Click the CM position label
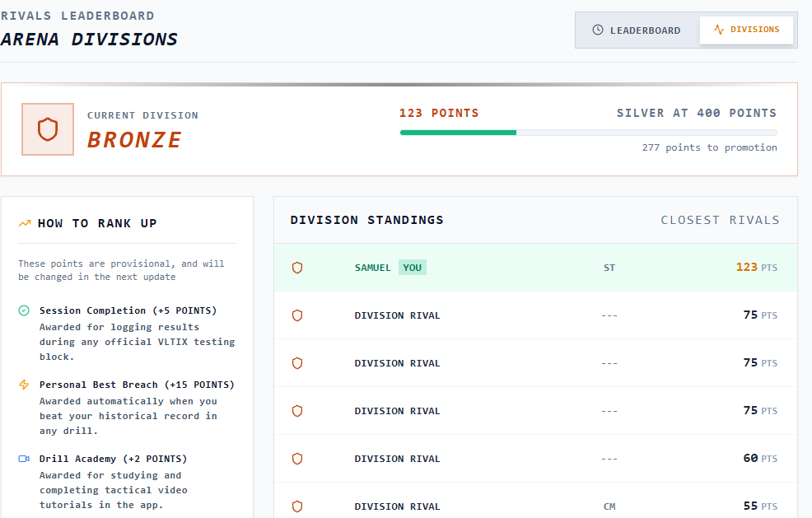Screen dimensions: 812x518 (609, 506)
